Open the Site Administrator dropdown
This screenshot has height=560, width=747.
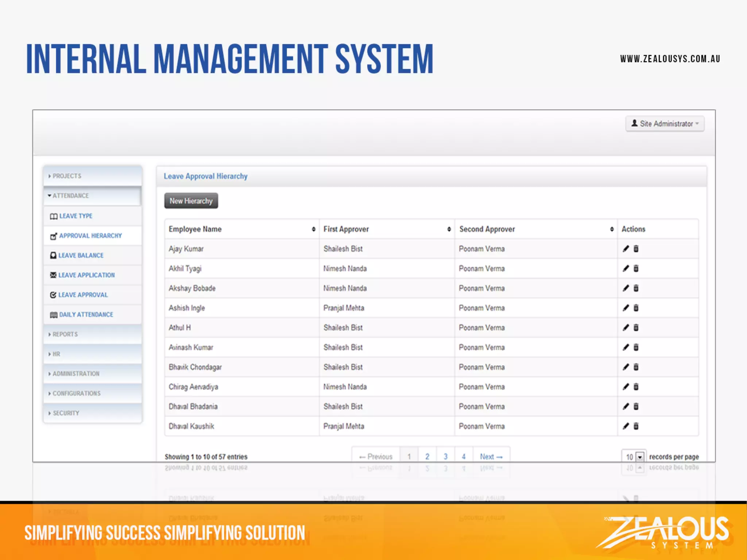coord(665,124)
